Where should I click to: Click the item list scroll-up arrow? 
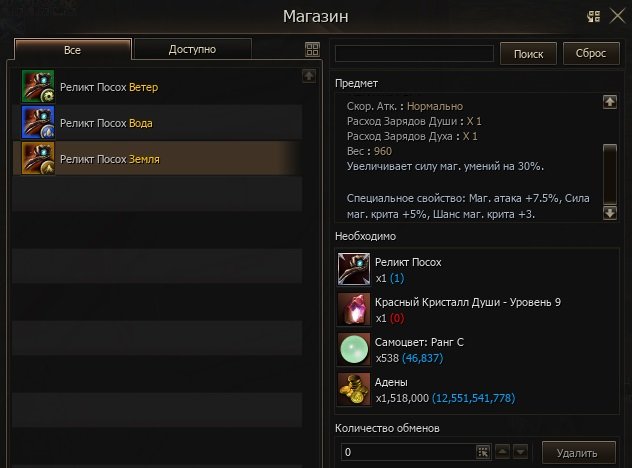click(309, 76)
